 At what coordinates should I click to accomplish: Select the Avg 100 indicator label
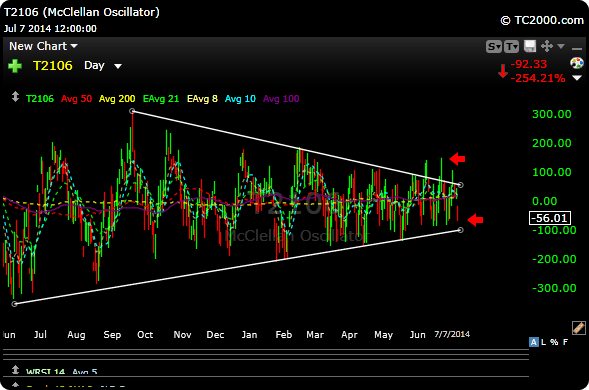[x=281, y=99]
